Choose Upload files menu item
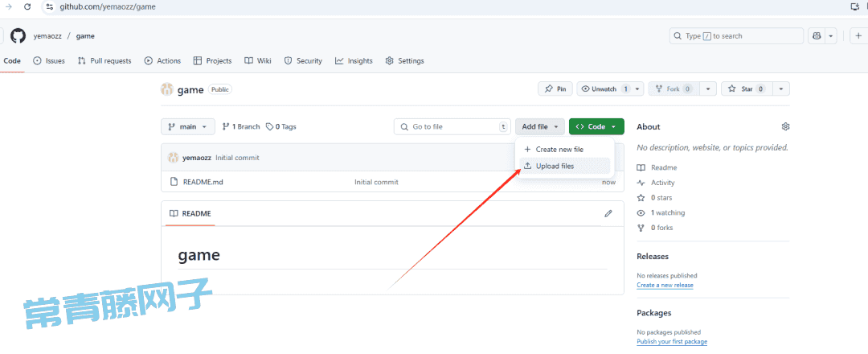 point(565,166)
